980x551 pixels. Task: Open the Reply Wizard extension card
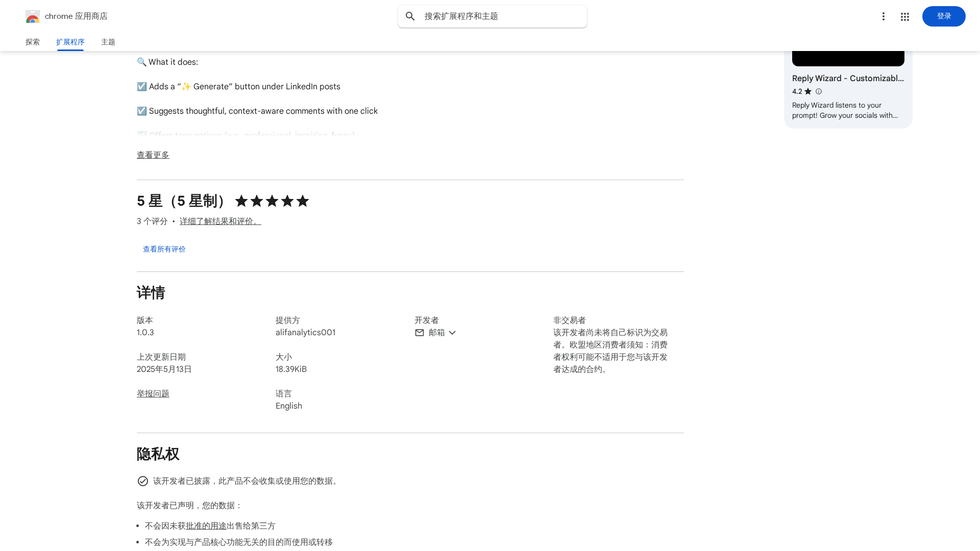coord(847,78)
